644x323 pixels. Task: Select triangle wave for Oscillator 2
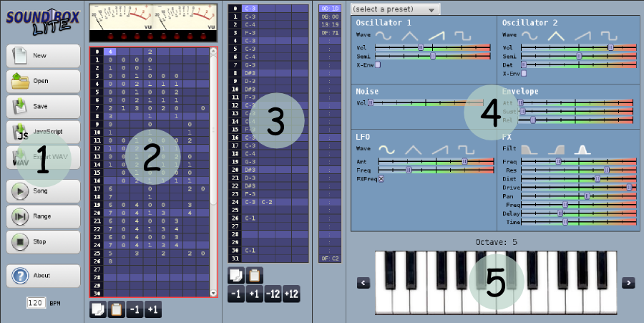pyautogui.click(x=556, y=36)
